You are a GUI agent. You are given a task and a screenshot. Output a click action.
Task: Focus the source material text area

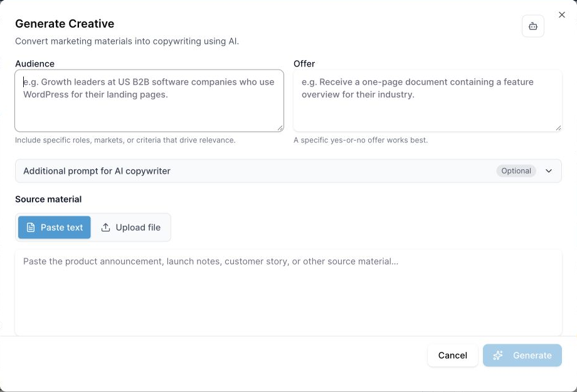288,293
